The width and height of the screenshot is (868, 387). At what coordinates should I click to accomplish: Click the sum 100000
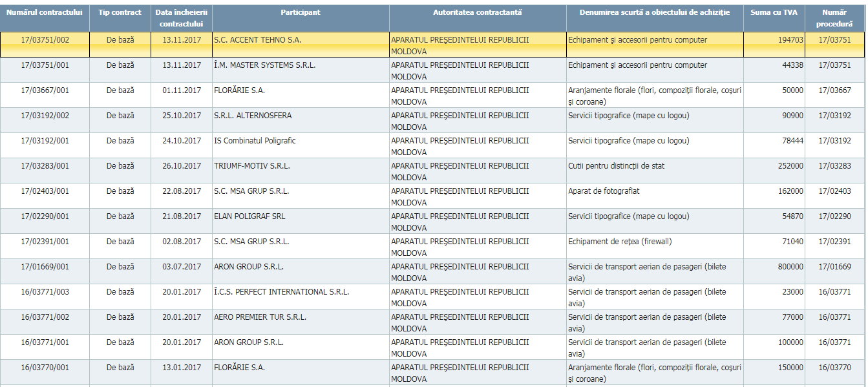[x=791, y=342]
